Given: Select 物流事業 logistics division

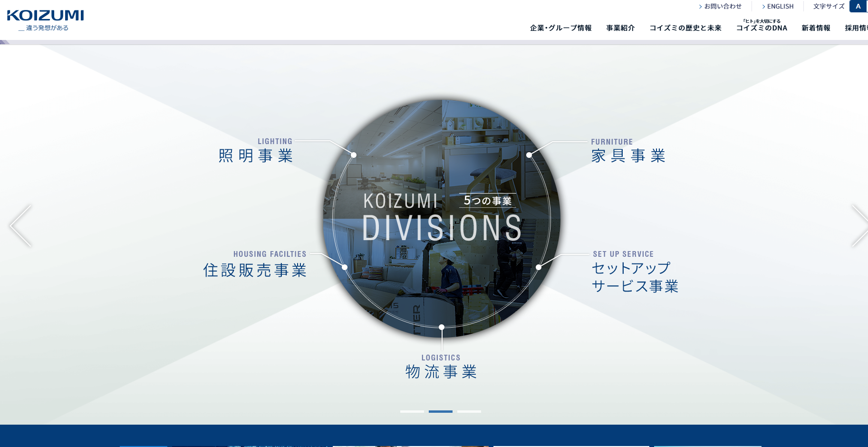Looking at the screenshot, I should coord(441,367).
